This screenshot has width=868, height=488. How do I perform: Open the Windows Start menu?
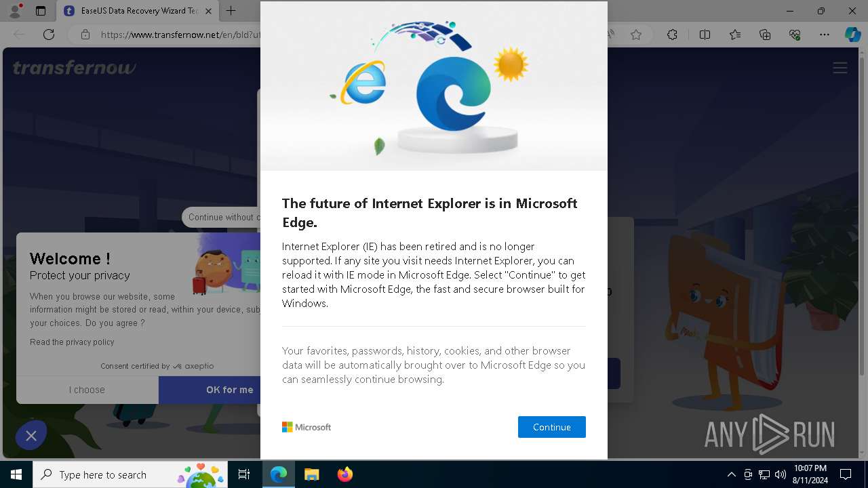point(16,474)
